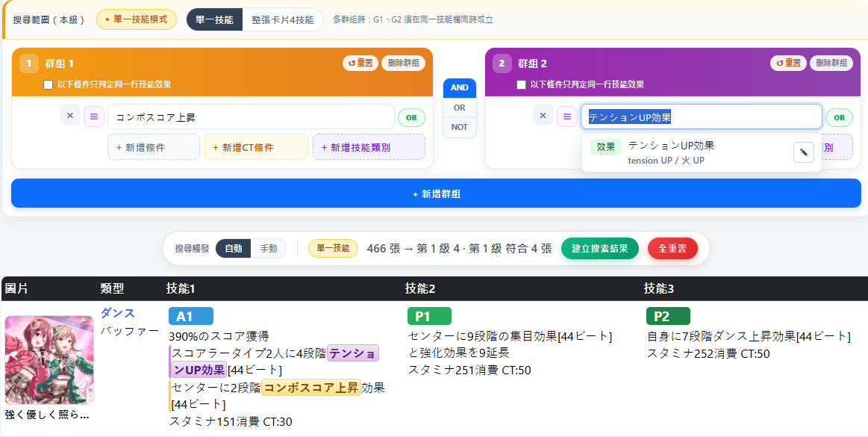This screenshot has width=868, height=437.
Task: Select 整張卡片4技能 scope tab
Action: (283, 19)
